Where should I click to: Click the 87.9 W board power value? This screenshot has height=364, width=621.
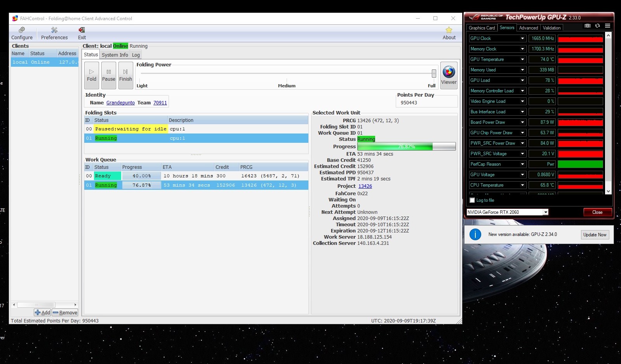[x=542, y=122]
